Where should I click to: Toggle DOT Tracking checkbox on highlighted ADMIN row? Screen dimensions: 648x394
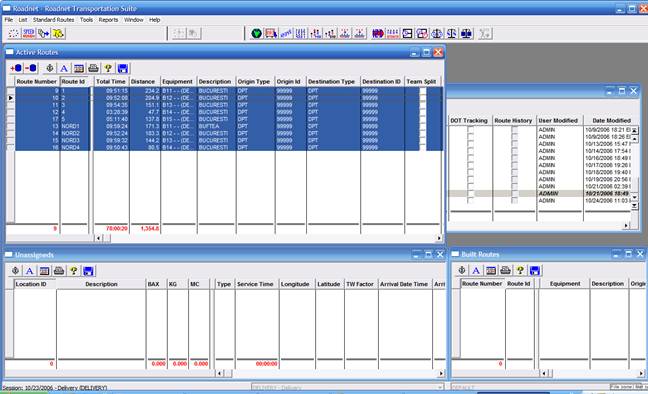click(x=470, y=193)
